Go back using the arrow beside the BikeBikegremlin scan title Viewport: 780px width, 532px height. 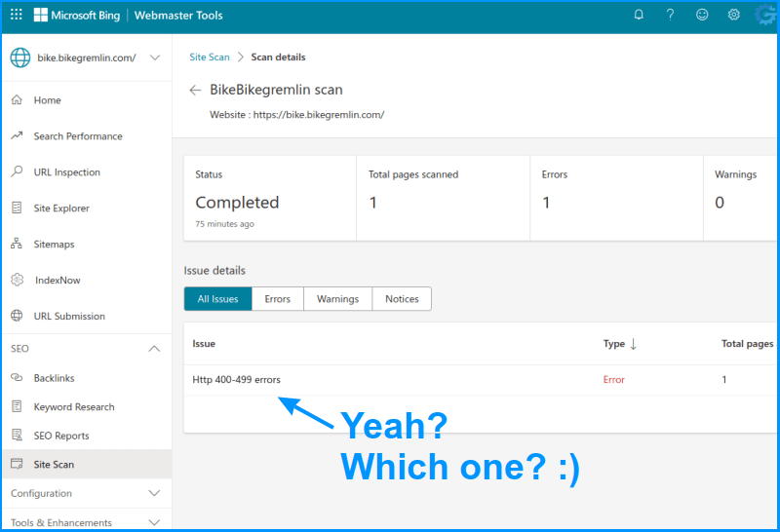(195, 90)
